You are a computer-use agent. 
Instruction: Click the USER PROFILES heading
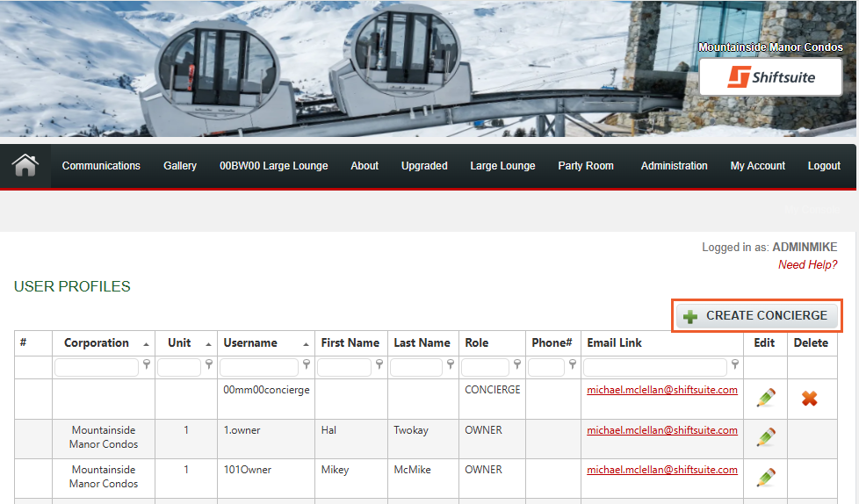coord(72,286)
